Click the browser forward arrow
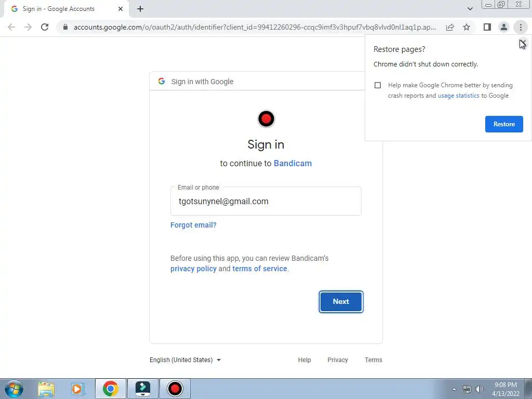This screenshot has width=532, height=399. click(x=28, y=27)
